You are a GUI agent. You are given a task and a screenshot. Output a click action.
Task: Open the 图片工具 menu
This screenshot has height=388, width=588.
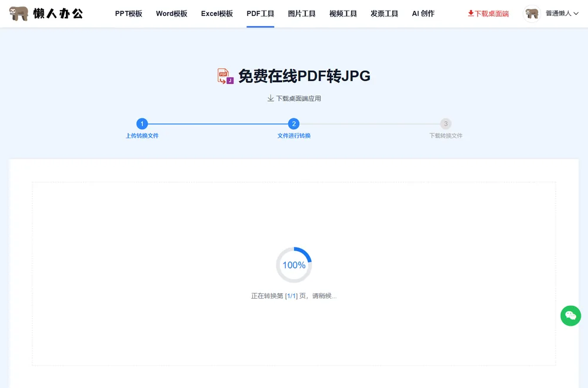302,14
